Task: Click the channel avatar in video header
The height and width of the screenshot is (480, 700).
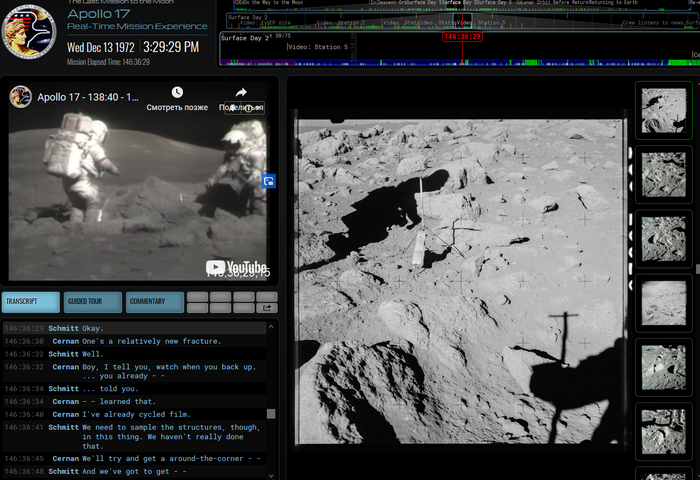Action: (21, 97)
